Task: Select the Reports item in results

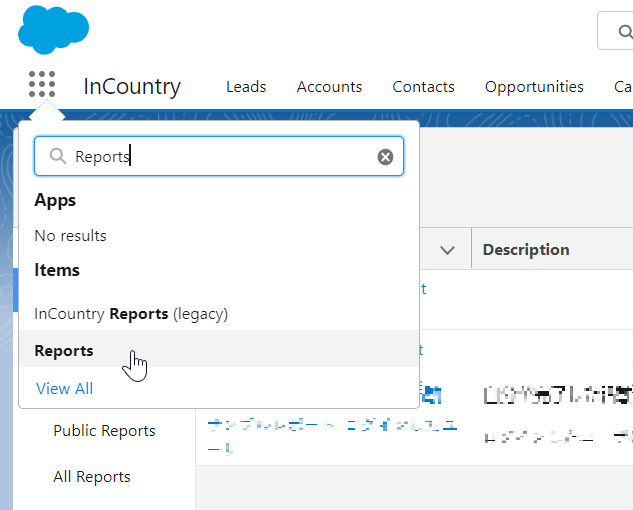Action: [x=64, y=351]
